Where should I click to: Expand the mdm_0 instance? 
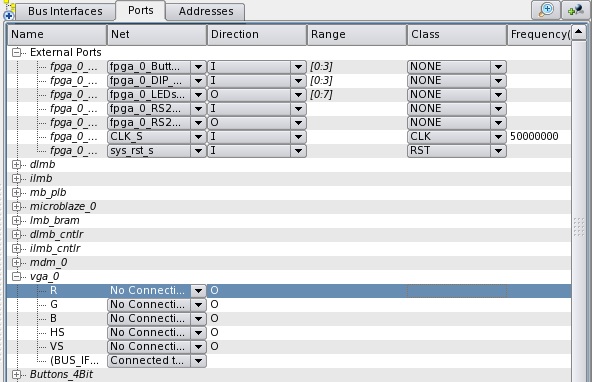pyautogui.click(x=16, y=262)
